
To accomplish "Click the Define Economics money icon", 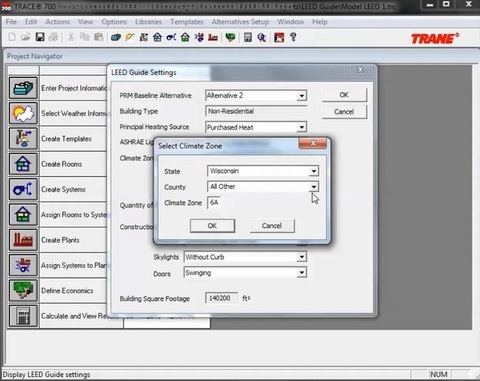I will click(x=23, y=290).
